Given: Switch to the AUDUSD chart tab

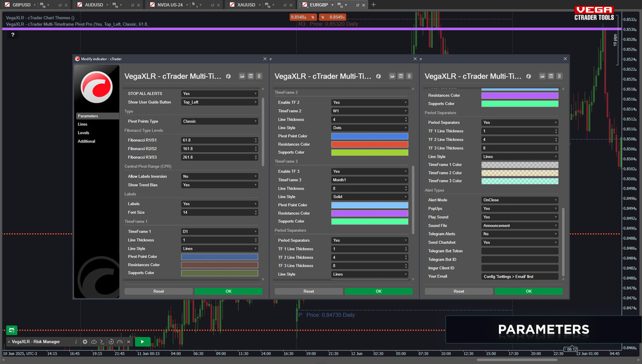Looking at the screenshot, I should click(94, 5).
